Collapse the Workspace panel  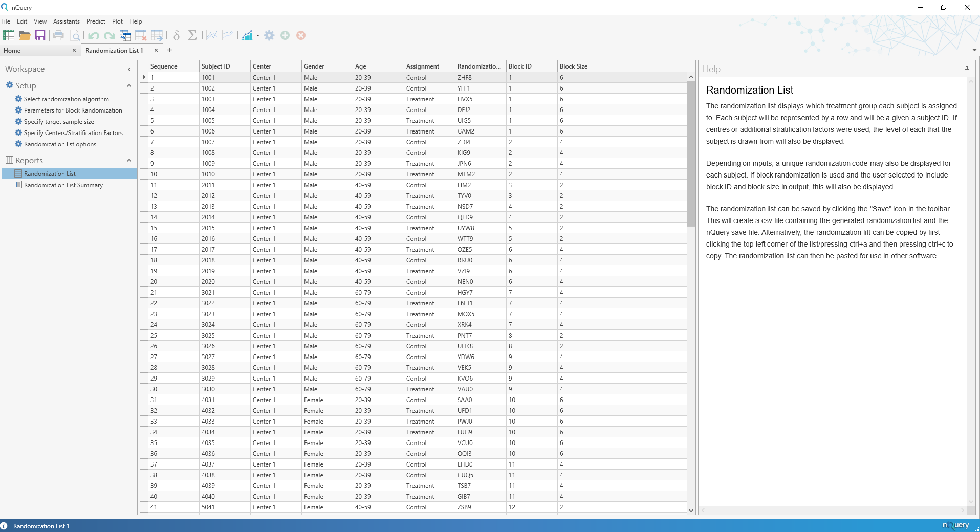pos(129,69)
